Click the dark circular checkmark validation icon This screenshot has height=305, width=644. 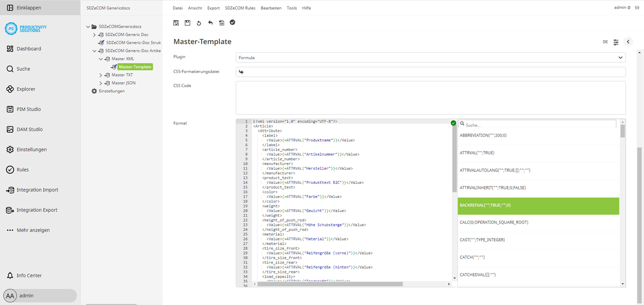point(232,22)
